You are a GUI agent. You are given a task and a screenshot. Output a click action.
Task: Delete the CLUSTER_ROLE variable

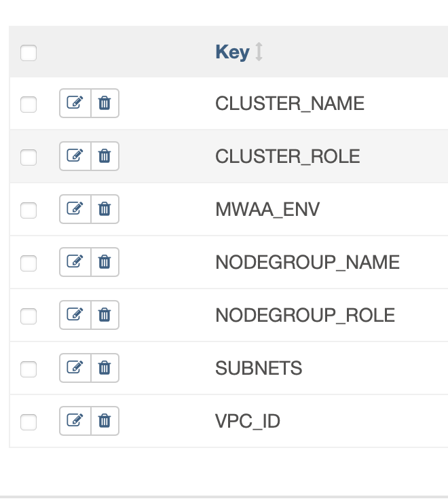(105, 156)
